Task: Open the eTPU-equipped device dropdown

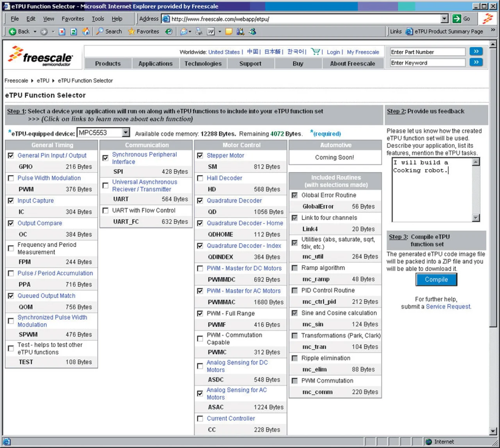Action: point(126,133)
